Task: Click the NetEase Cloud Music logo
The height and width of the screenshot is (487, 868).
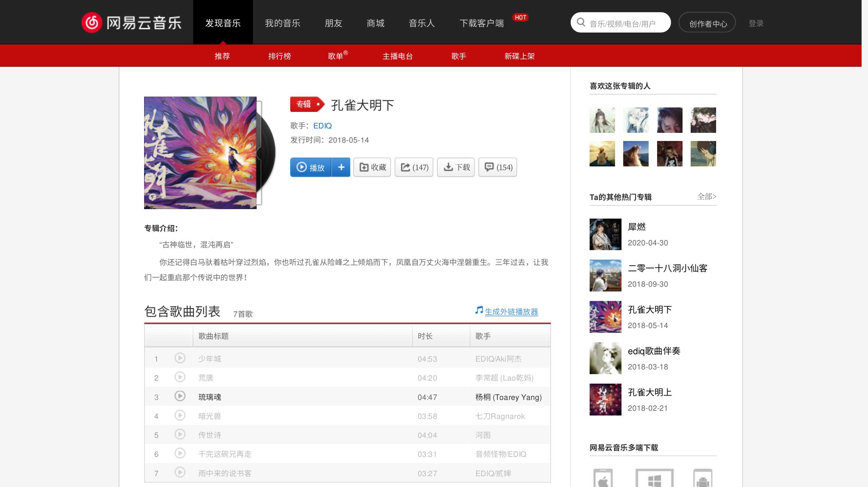Action: [x=131, y=23]
